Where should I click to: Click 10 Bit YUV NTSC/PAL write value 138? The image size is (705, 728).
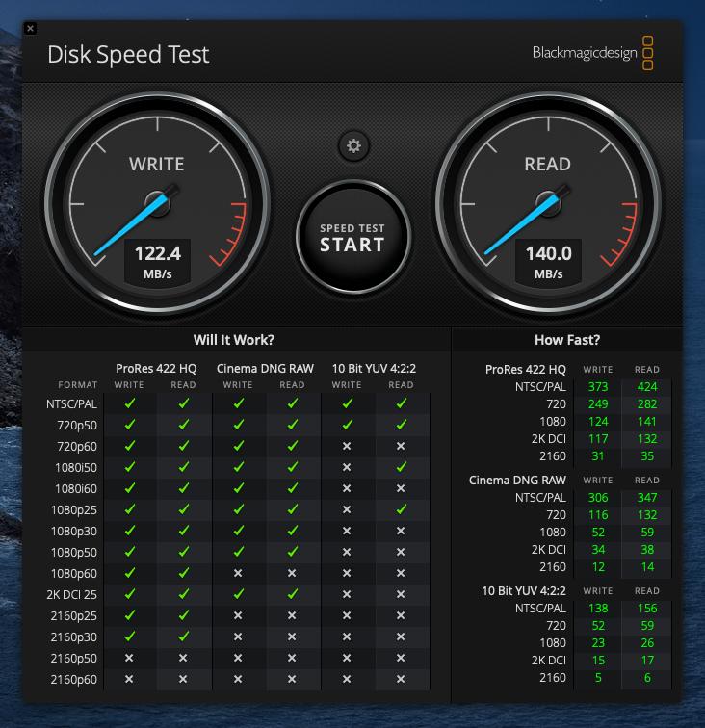(598, 609)
